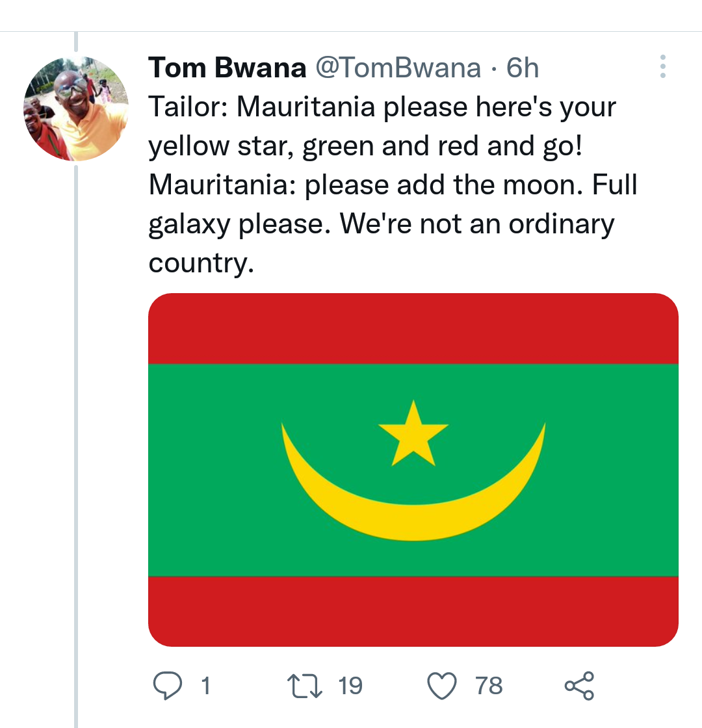Click the display name Tom Bwana
This screenshot has height=728, width=702.
pyautogui.click(x=227, y=68)
